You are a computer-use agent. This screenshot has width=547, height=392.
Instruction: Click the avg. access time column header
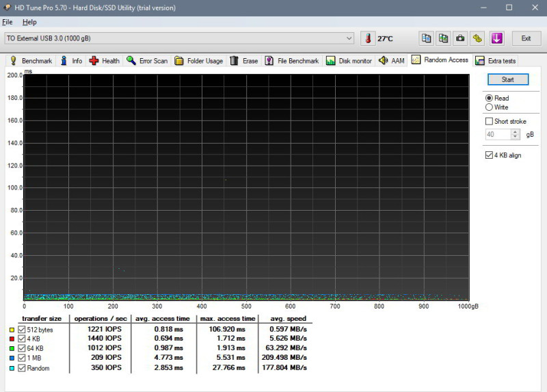point(163,319)
